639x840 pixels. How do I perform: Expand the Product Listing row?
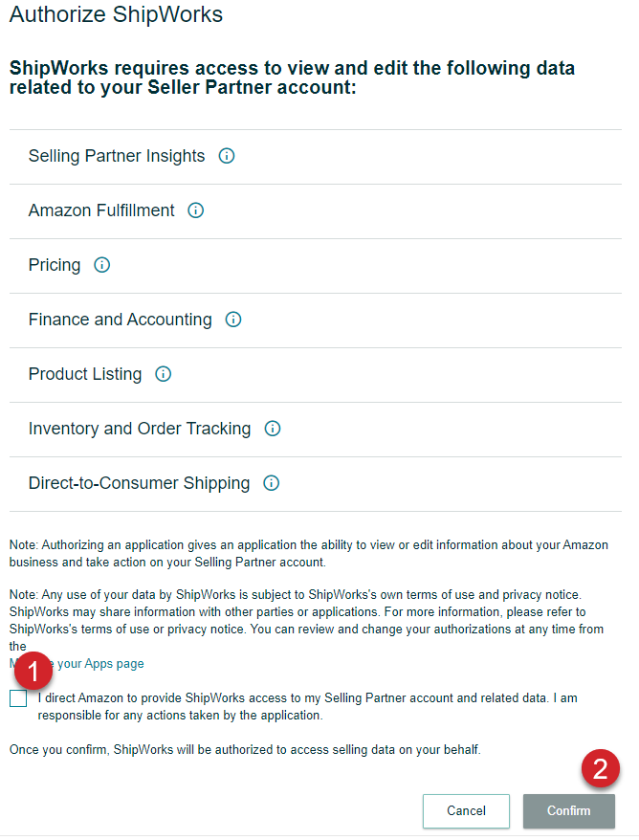pyautogui.click(x=84, y=374)
